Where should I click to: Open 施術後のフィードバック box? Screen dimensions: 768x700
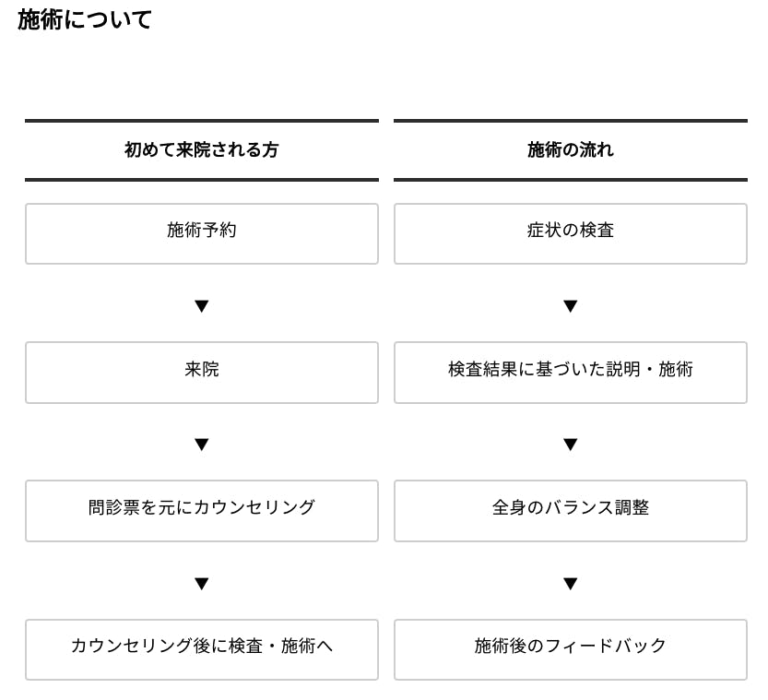pos(570,648)
